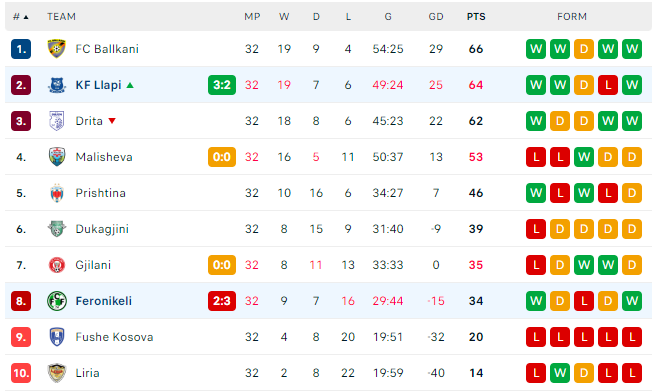Click the Prishtina team logo
The image size is (659, 392).
(x=57, y=193)
